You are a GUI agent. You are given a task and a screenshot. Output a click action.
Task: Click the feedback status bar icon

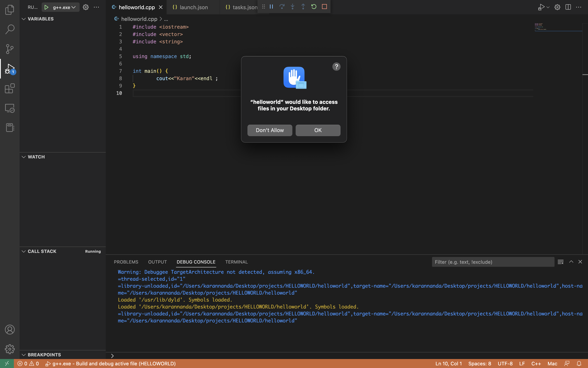567,364
